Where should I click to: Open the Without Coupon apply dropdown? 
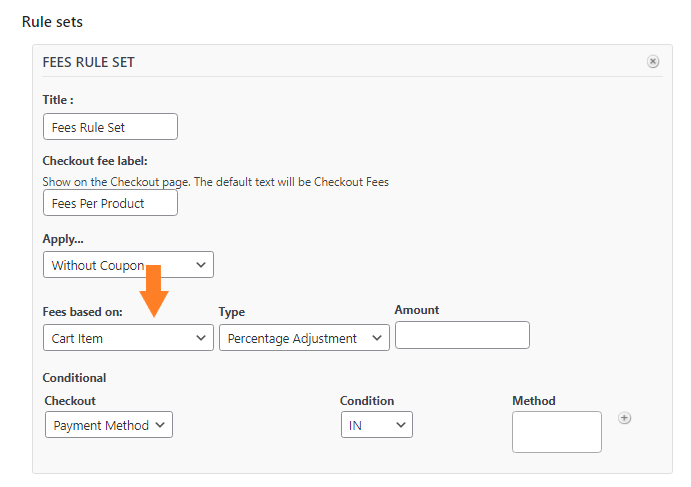[x=128, y=265]
